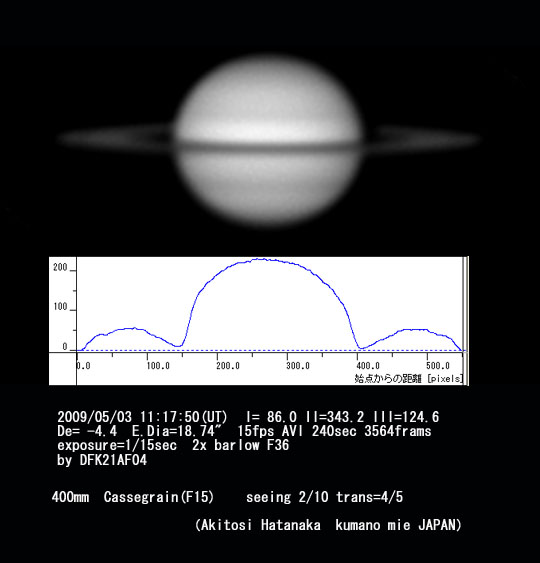Click the center of Saturn's disk
The width and height of the screenshot is (540, 563).
click(268, 141)
